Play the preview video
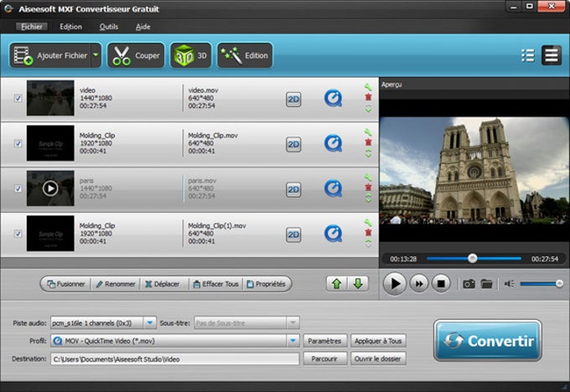This screenshot has width=570, height=392. [x=395, y=283]
